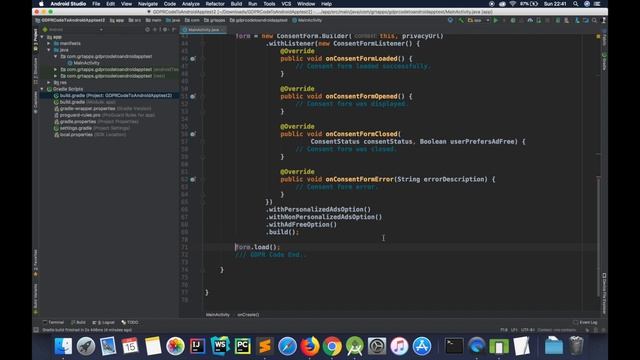The height and width of the screenshot is (360, 640).
Task: Open iTunes from the Dock
Action: point(399,346)
